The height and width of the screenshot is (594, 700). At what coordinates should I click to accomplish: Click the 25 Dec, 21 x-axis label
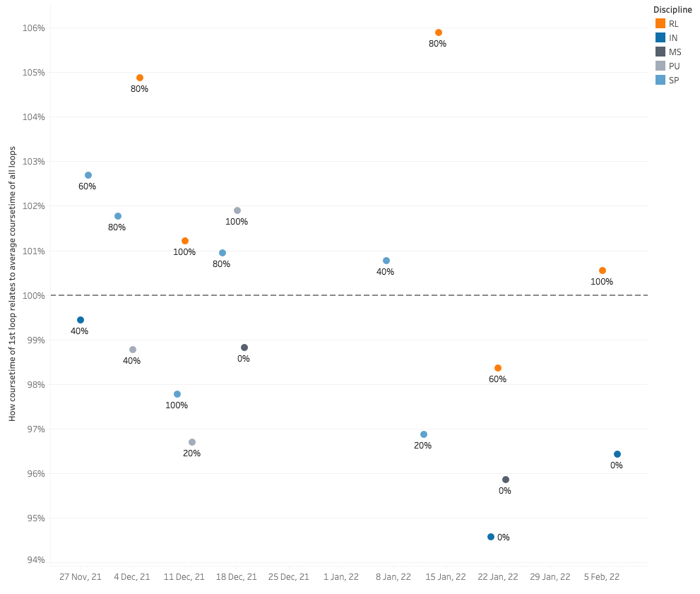289,577
